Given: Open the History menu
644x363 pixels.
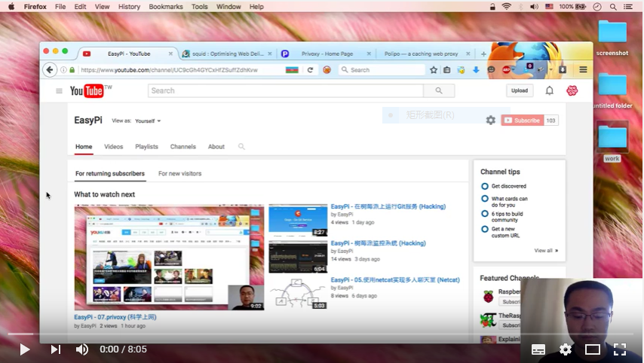Looking at the screenshot, I should 129,7.
